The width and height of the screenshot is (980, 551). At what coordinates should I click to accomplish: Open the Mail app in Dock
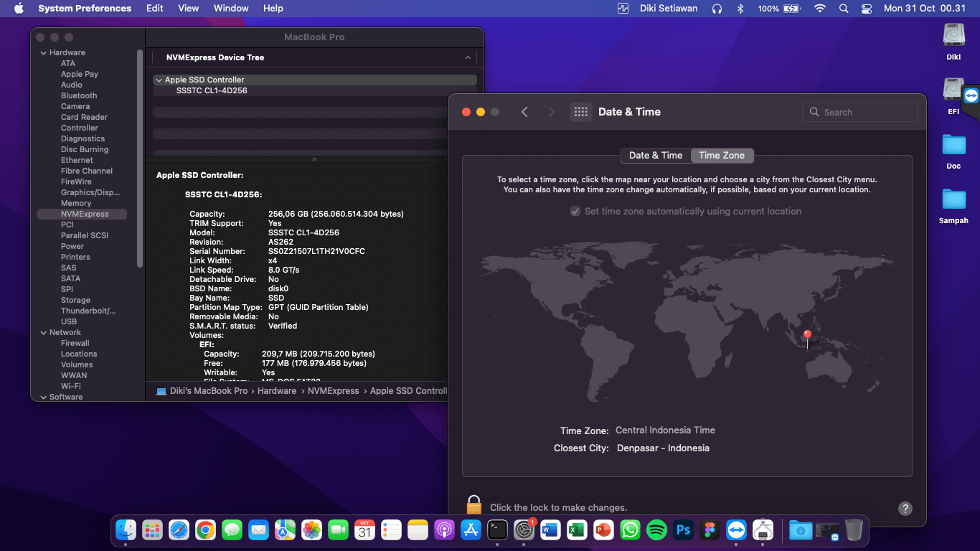coord(258,530)
